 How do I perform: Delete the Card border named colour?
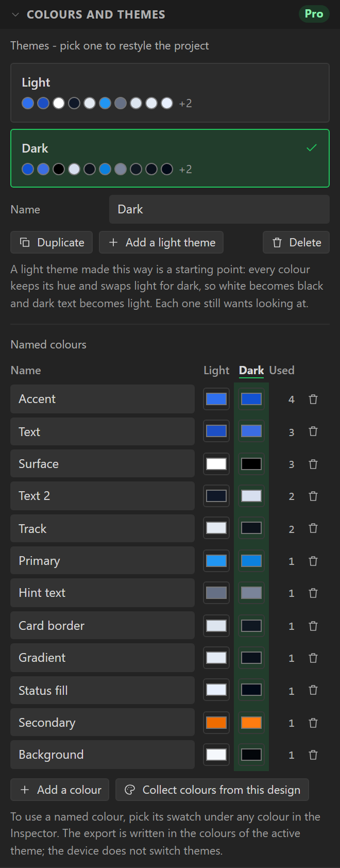pos(313,626)
